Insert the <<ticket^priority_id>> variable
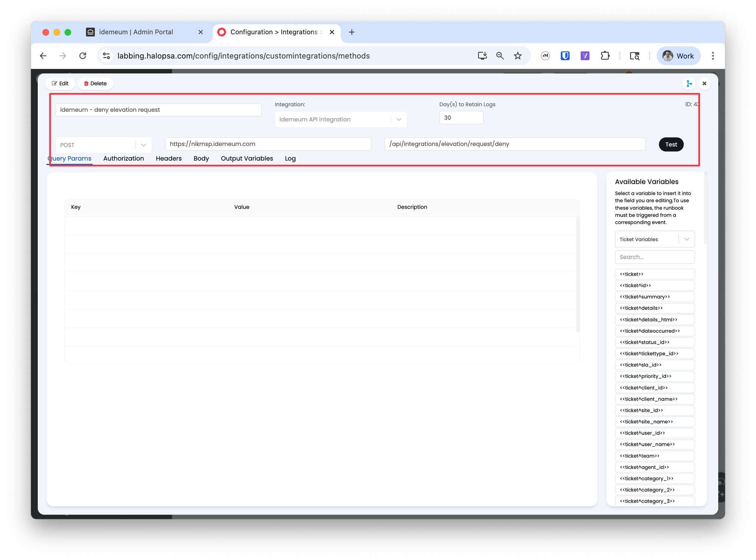Viewport: 756px width, 560px height. 655,376
